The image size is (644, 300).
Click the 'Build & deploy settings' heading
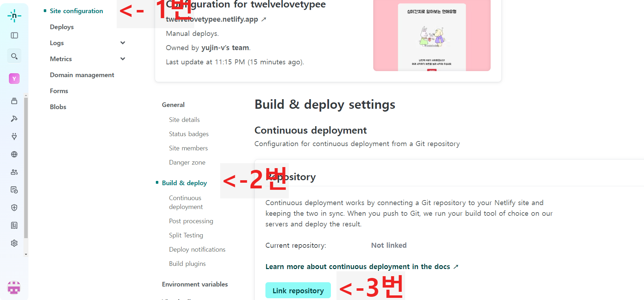(x=325, y=105)
